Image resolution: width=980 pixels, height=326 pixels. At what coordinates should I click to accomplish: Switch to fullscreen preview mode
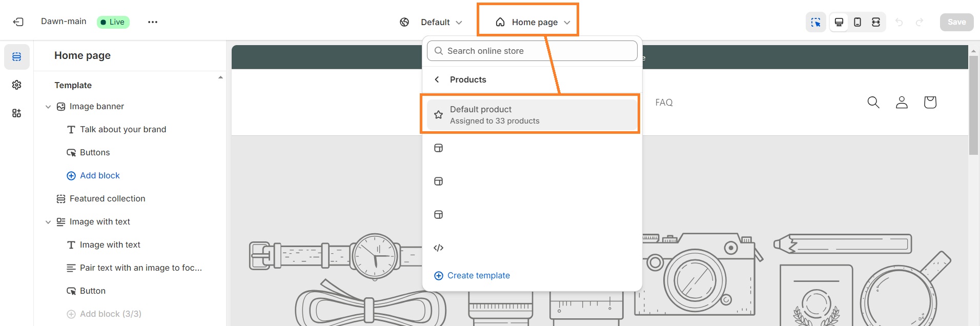(876, 22)
